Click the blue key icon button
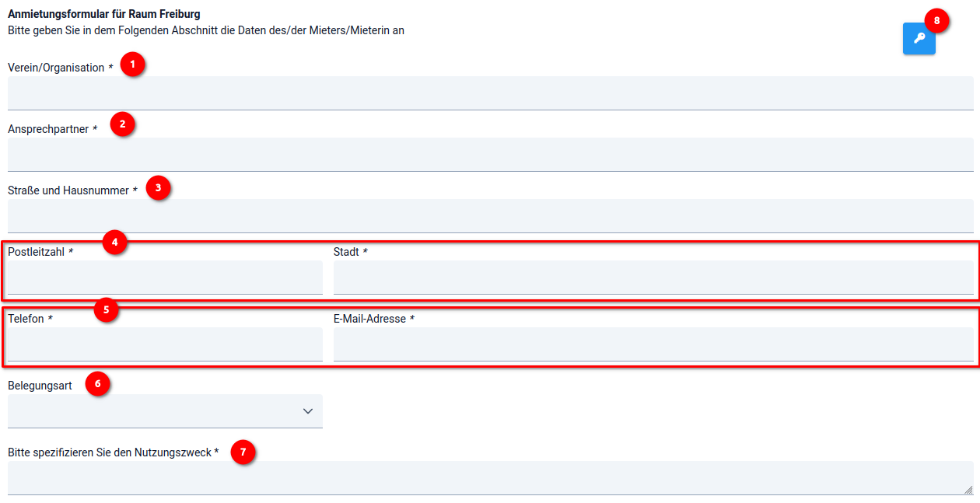Viewport: 980px width, 503px height. (919, 38)
